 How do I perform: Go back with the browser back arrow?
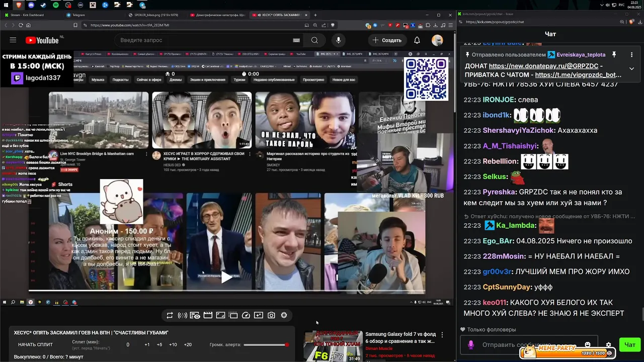pos(6,25)
